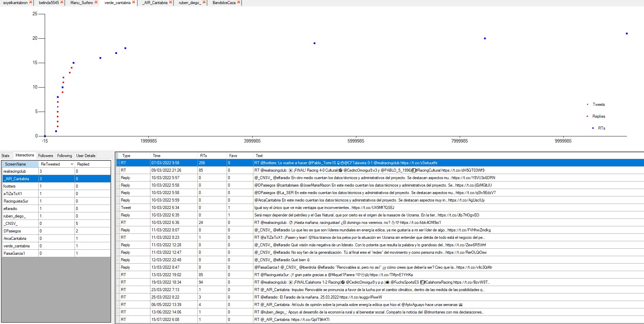The image size is (644, 324).
Task: Select the RT dated 15/07/2022 6:08
Action: pos(379,320)
